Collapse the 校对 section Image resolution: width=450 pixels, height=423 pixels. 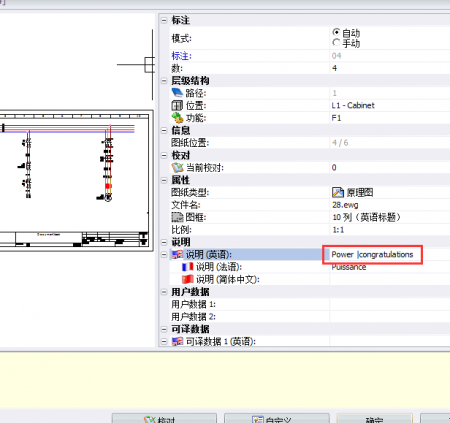point(164,155)
